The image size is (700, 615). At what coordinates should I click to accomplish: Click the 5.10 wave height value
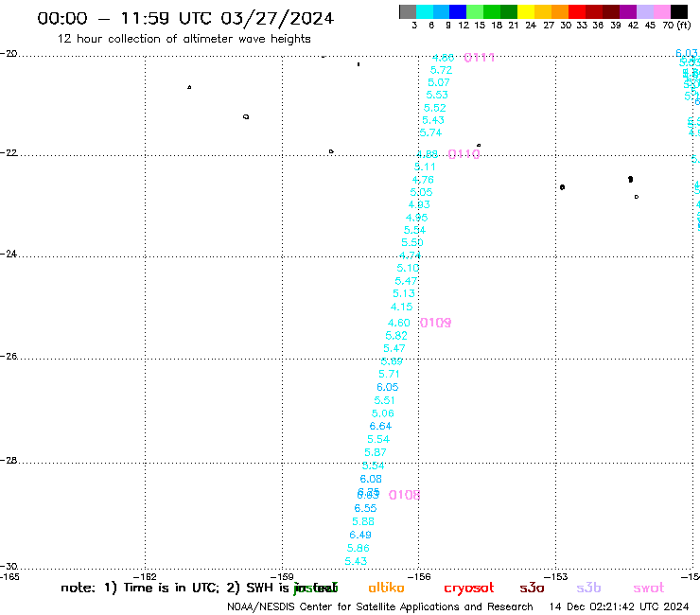(408, 268)
